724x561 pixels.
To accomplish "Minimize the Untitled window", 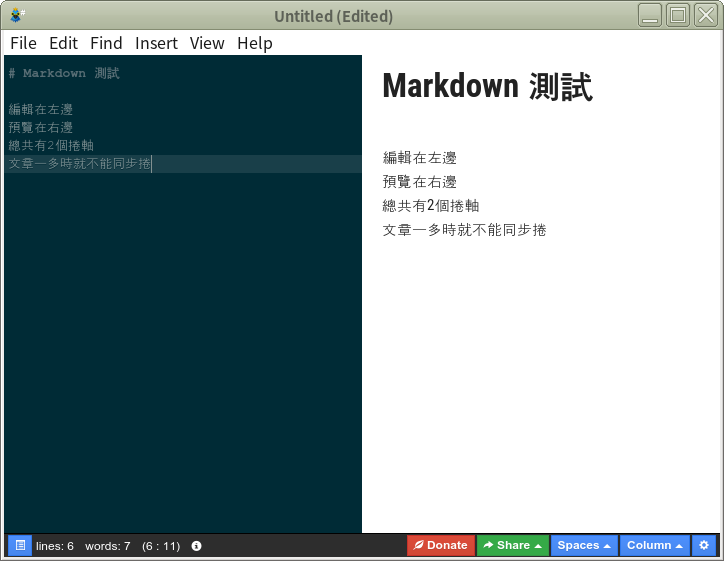I will pyautogui.click(x=650, y=16).
